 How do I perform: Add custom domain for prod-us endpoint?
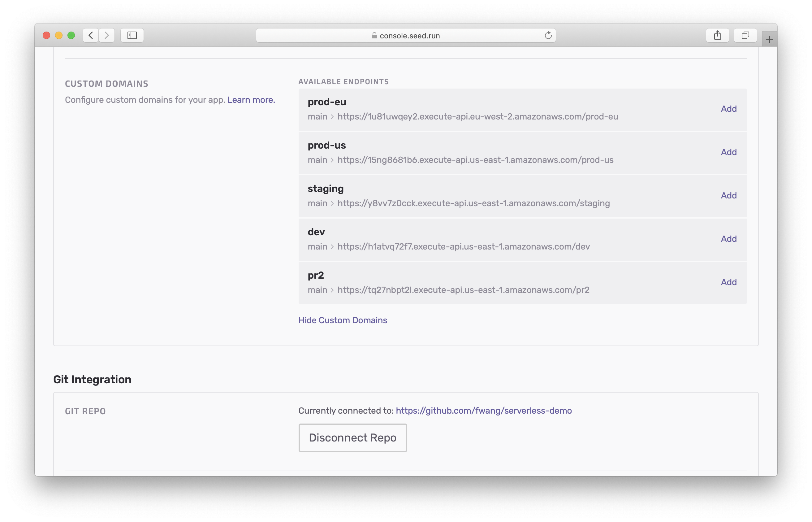(x=729, y=152)
